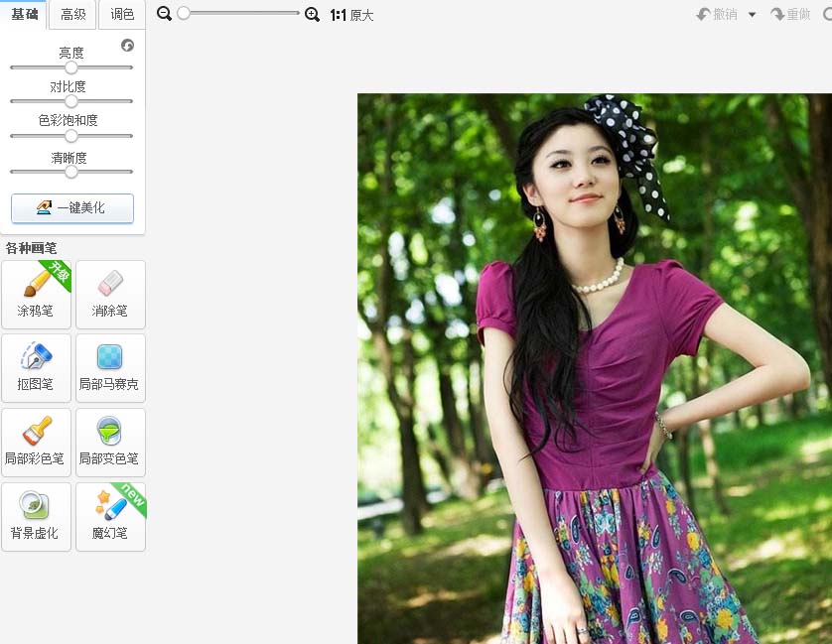Expand the undo history dropdown arrow
The image size is (832, 644).
coord(752,15)
